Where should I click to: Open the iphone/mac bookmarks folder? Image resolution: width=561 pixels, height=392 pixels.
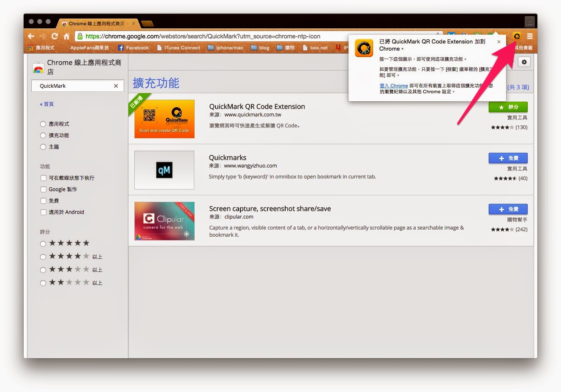(x=226, y=48)
